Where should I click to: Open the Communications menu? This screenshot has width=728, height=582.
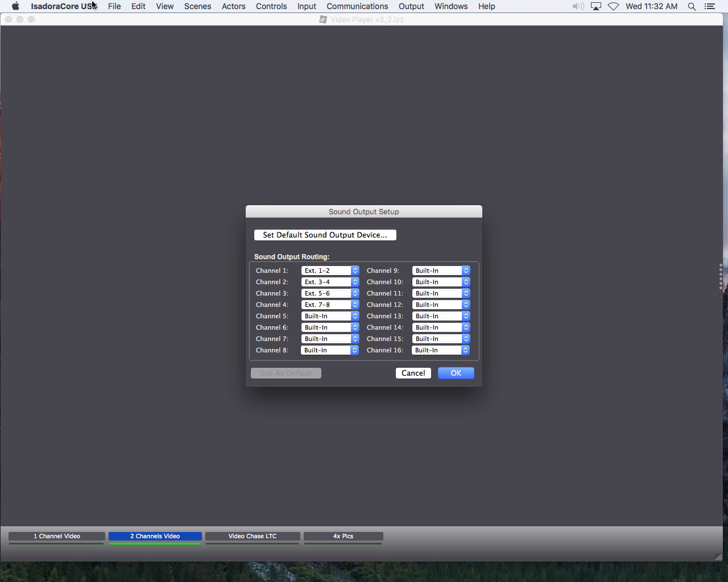(357, 6)
